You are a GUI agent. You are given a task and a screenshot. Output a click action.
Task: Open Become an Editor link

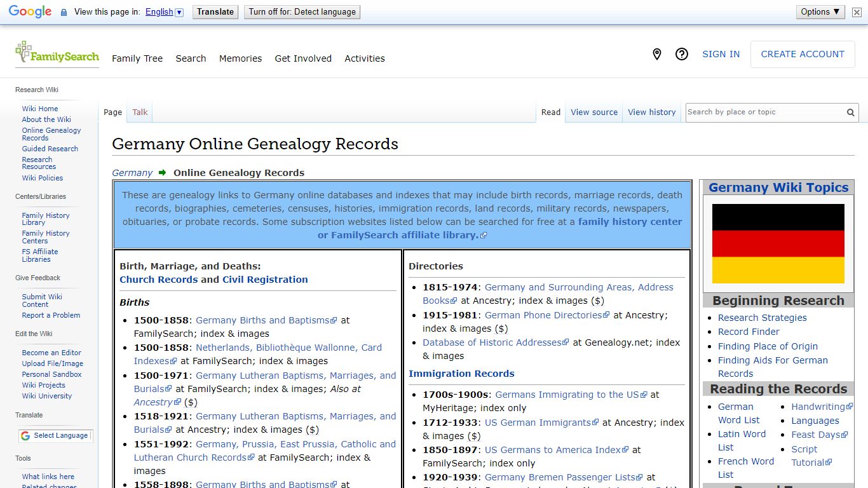click(51, 353)
